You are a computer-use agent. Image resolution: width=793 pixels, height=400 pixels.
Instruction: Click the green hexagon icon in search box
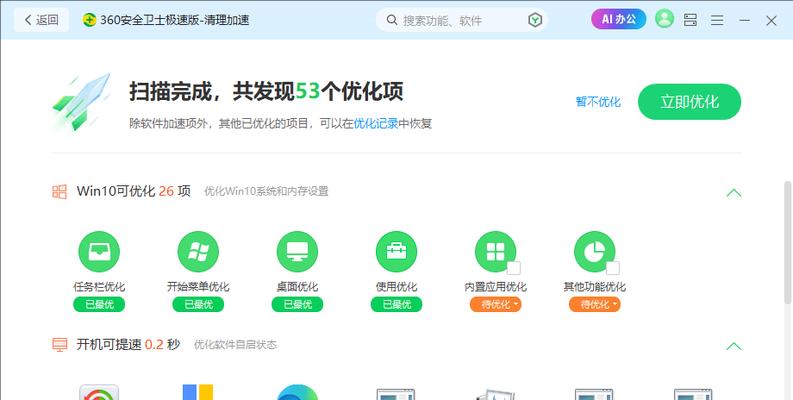[535, 20]
